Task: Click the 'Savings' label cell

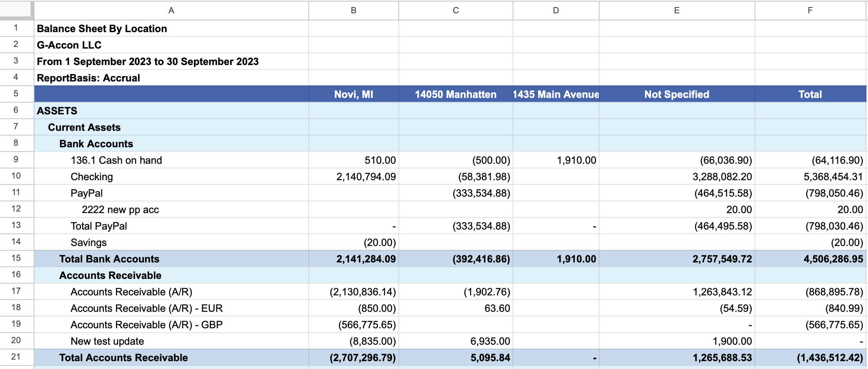Action: 171,242
